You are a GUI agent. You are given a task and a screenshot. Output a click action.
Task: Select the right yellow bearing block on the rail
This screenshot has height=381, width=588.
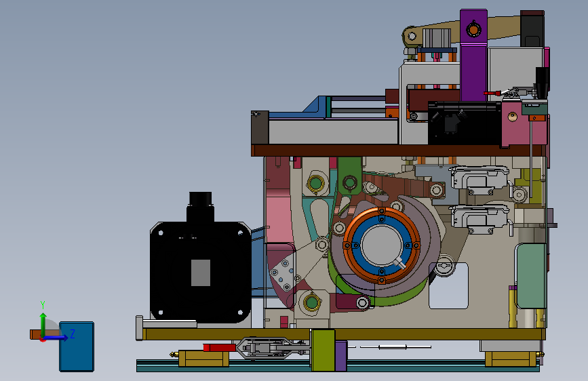511,359
